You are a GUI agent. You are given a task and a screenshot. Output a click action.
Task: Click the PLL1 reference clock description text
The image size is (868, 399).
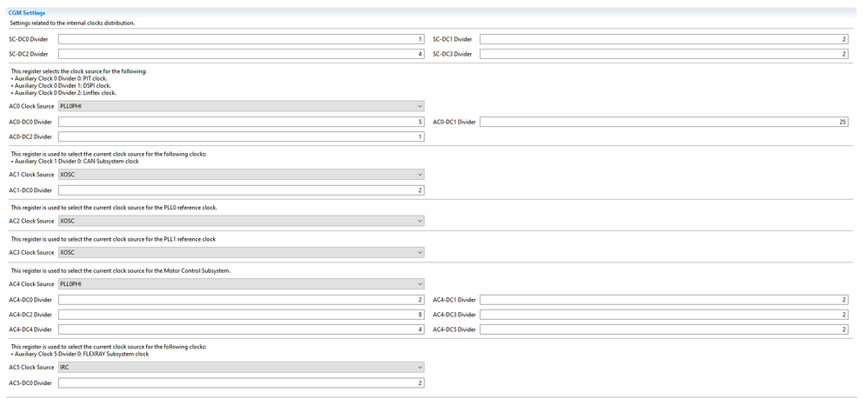(x=113, y=239)
